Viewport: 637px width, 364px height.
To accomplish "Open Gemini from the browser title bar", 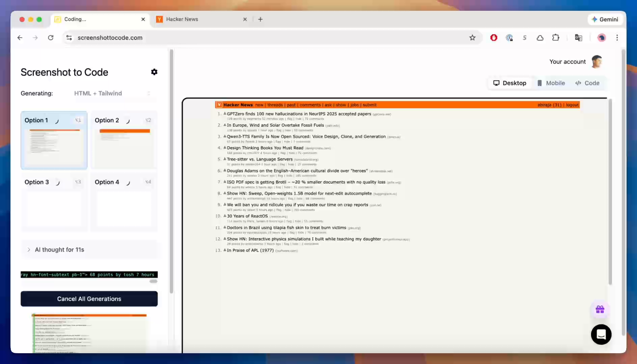I will (x=605, y=19).
